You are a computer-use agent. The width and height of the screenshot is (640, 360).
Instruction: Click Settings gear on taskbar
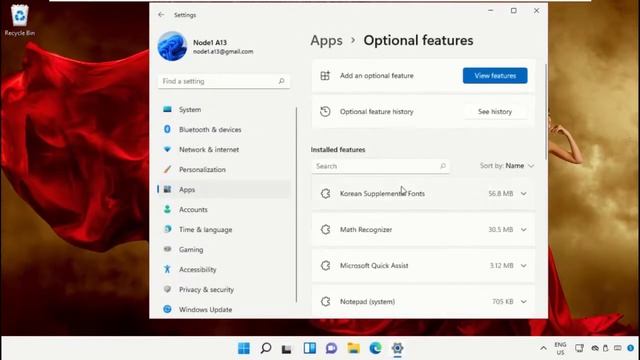coord(398,348)
